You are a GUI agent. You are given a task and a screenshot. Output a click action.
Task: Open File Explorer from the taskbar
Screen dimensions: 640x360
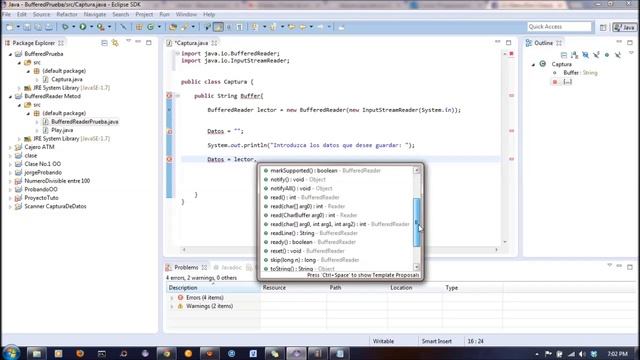click(37, 353)
